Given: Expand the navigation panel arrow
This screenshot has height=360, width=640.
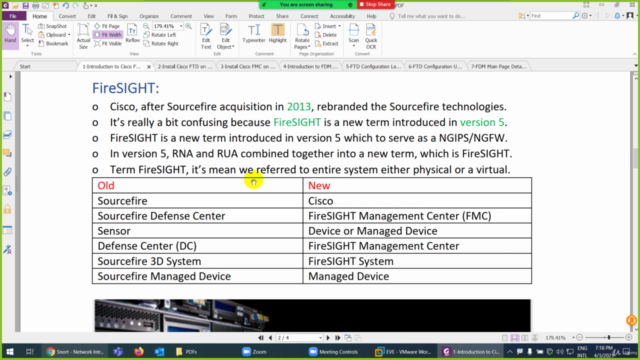Looking at the screenshot, I should click(x=11, y=76).
